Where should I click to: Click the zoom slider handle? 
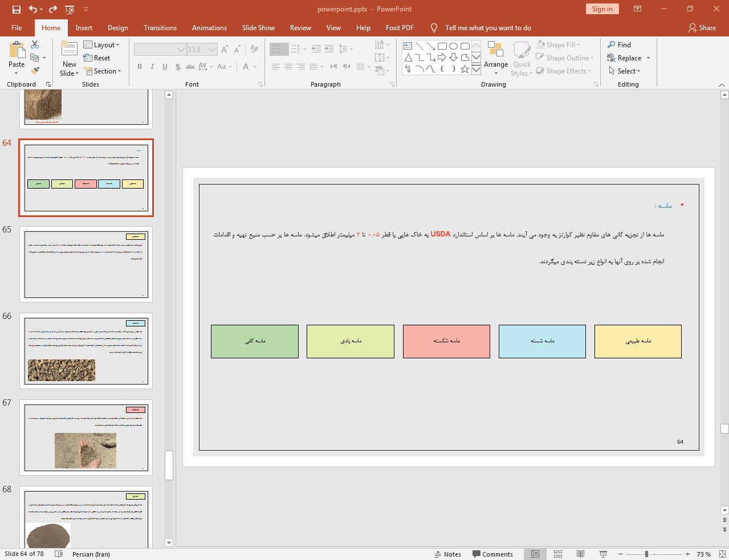click(646, 554)
